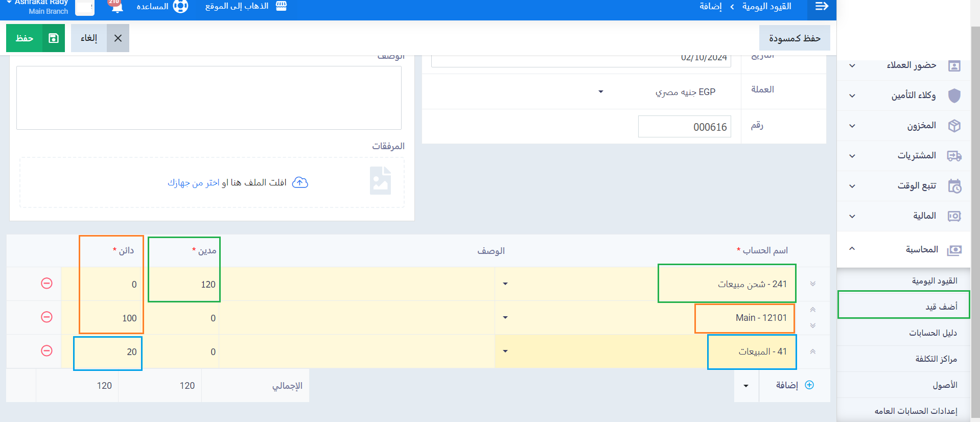The height and width of the screenshot is (422, 980).
Task: Open دليل الحسابات from the sidebar
Action: pyautogui.click(x=932, y=333)
